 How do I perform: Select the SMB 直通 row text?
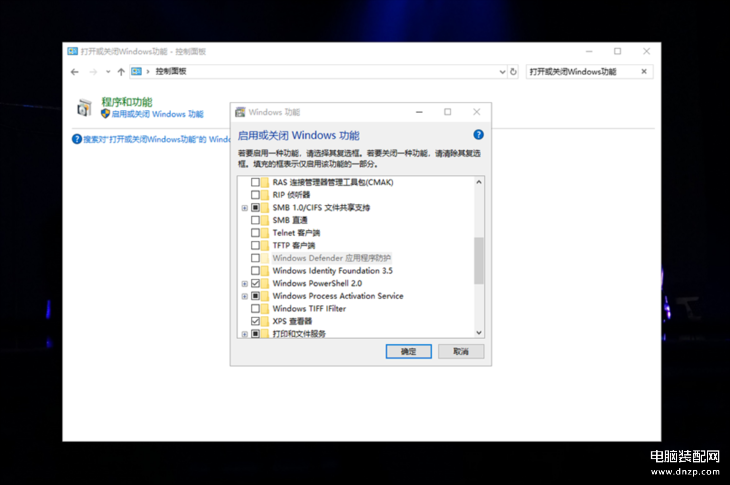[290, 220]
